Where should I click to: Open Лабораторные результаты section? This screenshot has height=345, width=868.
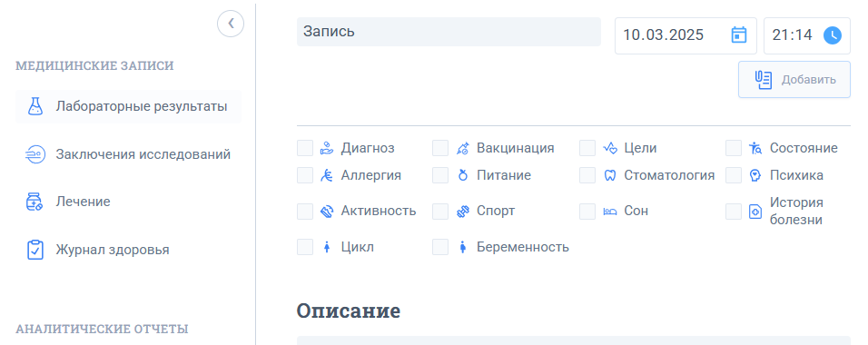(x=128, y=106)
